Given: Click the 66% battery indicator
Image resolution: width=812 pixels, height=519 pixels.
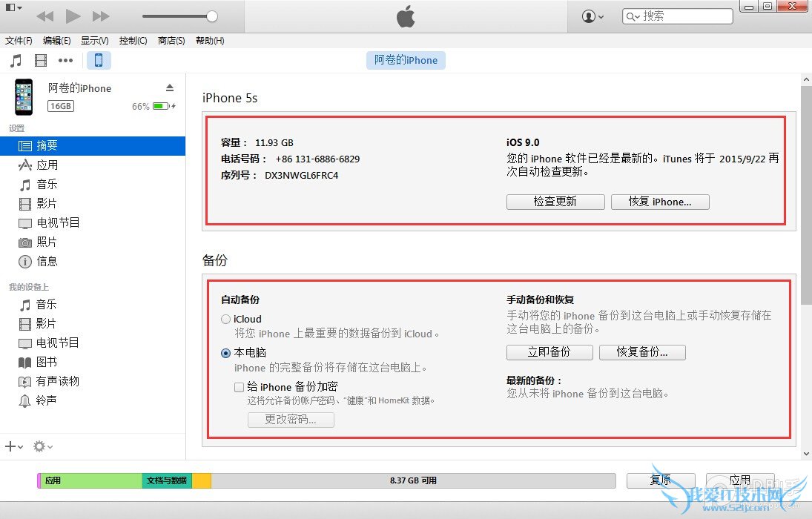Looking at the screenshot, I should 154,106.
